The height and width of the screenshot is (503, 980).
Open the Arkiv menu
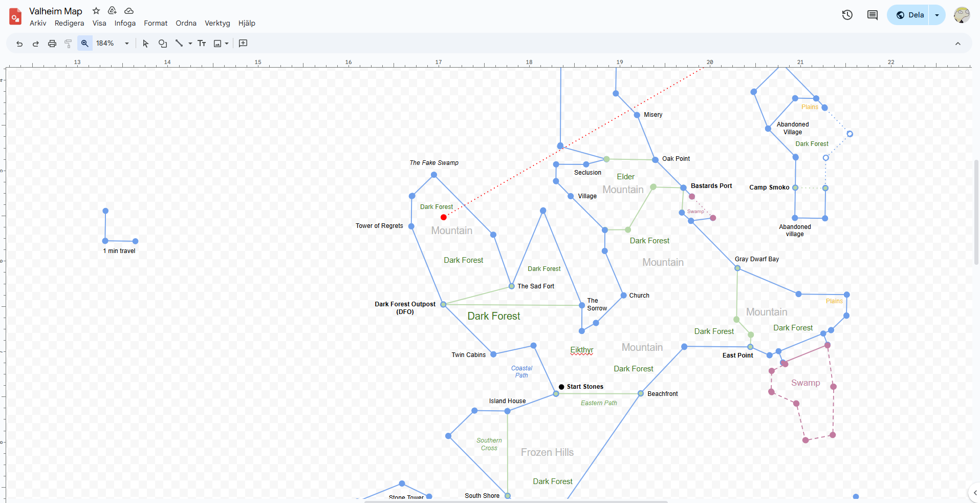coord(38,23)
